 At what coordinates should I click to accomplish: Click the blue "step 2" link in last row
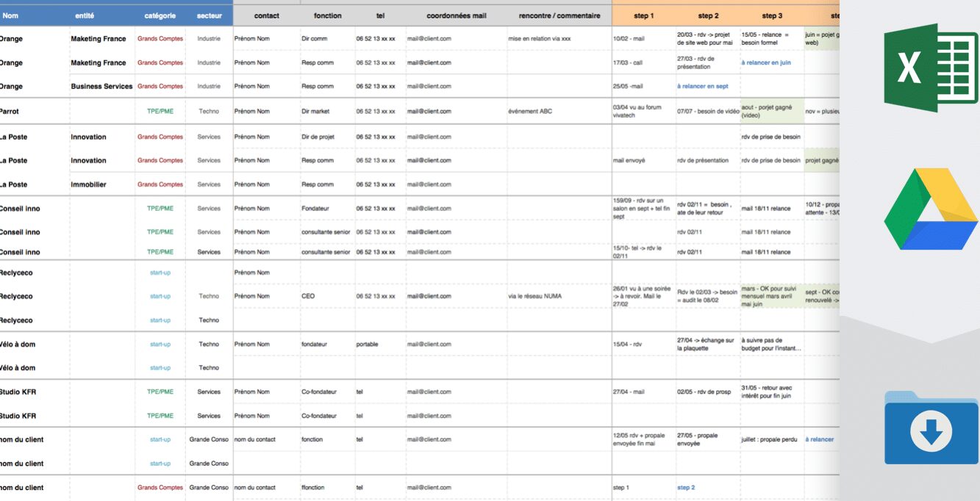pyautogui.click(x=686, y=488)
